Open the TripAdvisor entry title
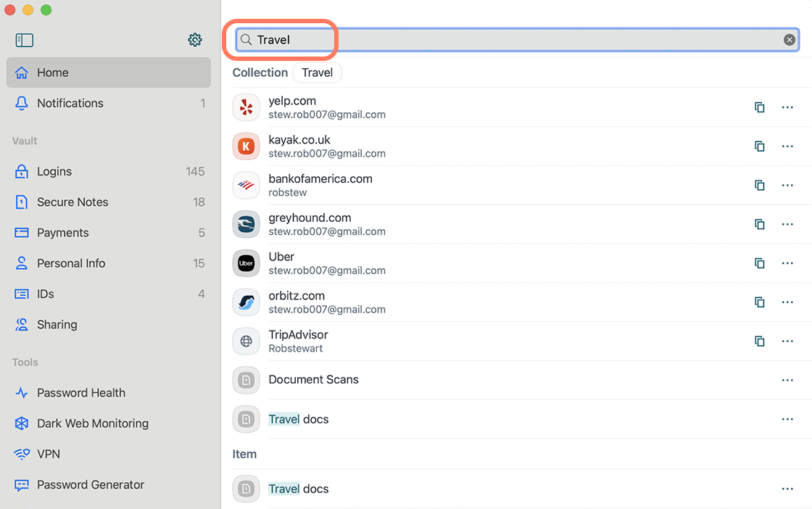The height and width of the screenshot is (509, 812). pos(298,334)
